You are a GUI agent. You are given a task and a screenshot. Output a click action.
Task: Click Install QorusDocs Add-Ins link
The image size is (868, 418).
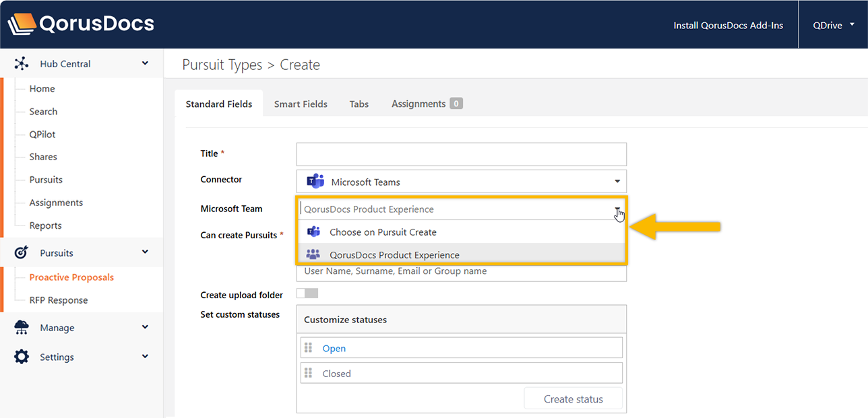pyautogui.click(x=728, y=26)
